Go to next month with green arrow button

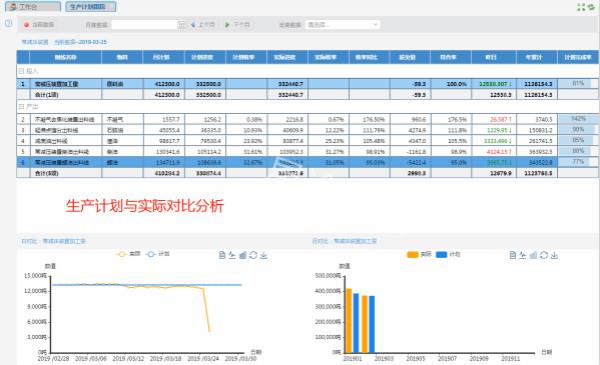pos(237,24)
